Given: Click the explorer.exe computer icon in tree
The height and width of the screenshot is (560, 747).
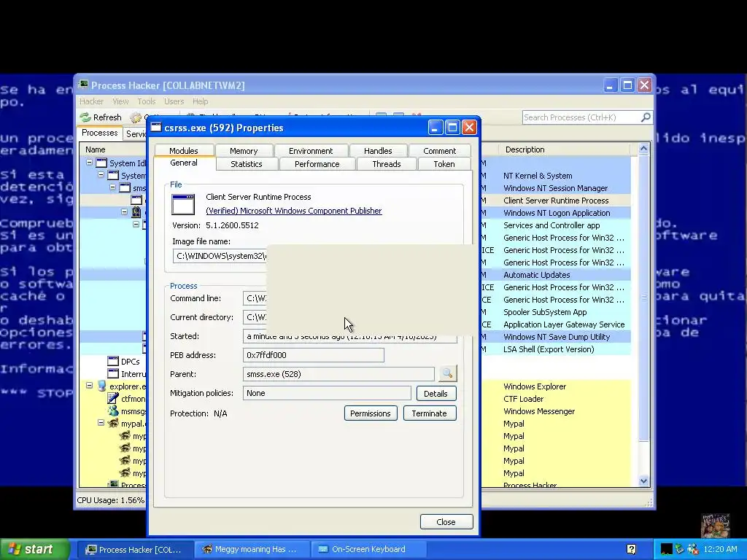Looking at the screenshot, I should pyautogui.click(x=101, y=386).
